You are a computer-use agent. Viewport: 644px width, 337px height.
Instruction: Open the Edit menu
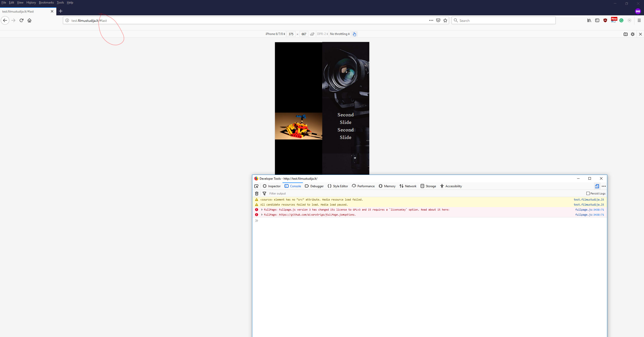[11, 3]
